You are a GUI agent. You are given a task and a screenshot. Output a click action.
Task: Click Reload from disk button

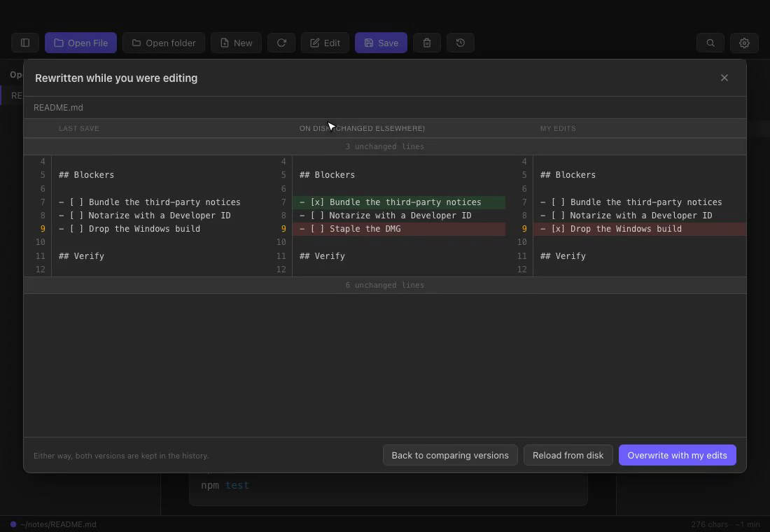coord(568,455)
